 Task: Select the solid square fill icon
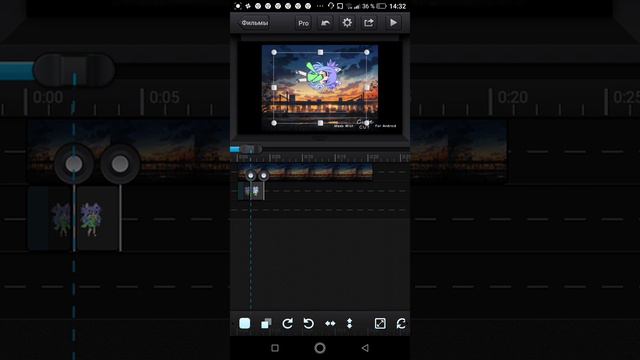pyautogui.click(x=245, y=324)
